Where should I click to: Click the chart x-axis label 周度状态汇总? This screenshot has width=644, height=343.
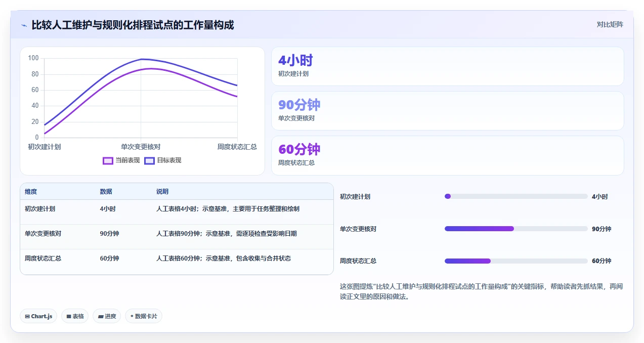click(237, 147)
